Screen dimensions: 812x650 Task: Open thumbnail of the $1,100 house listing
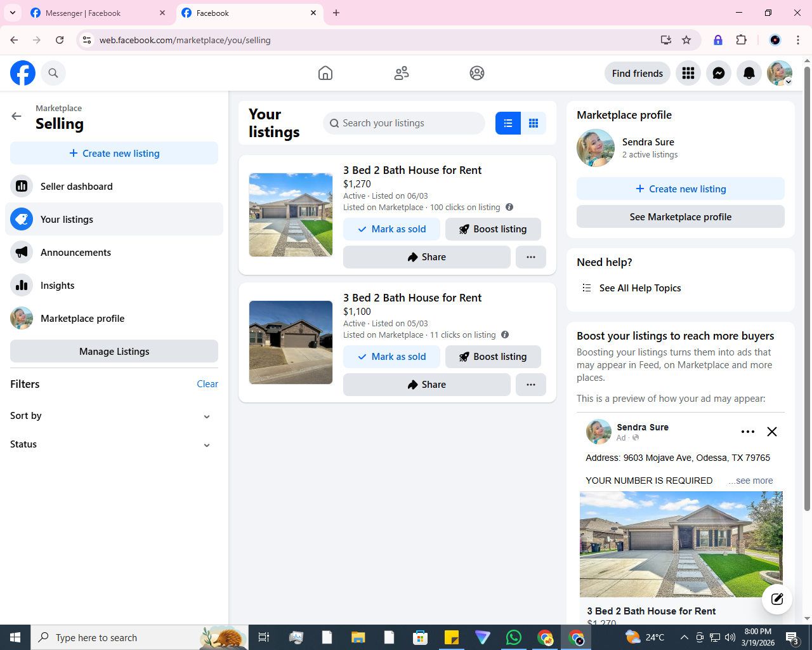291,342
